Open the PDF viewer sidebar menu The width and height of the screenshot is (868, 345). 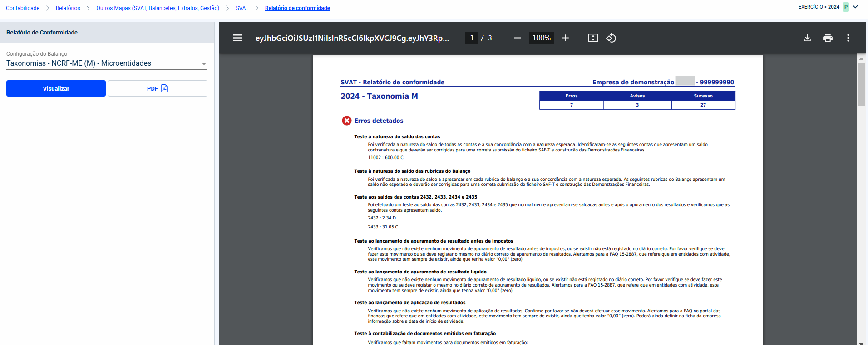[x=237, y=38]
